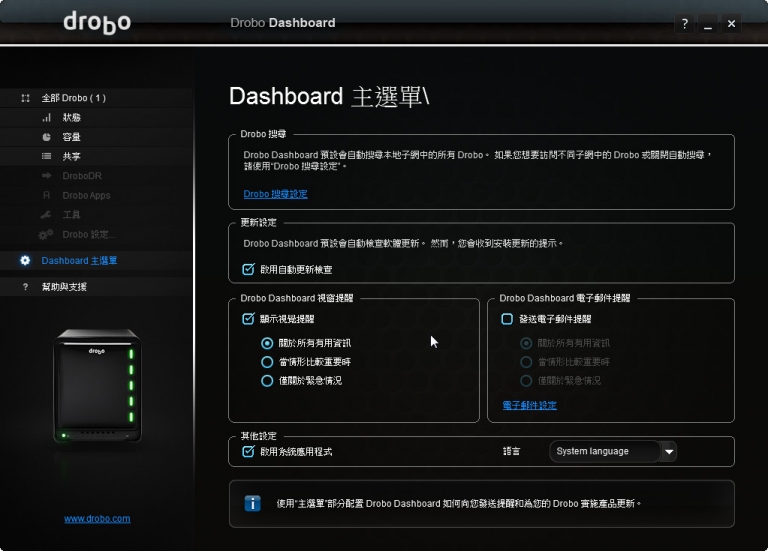Click the capacity pie-chart icon in the sidebar
The image size is (768, 551).
tap(47, 137)
